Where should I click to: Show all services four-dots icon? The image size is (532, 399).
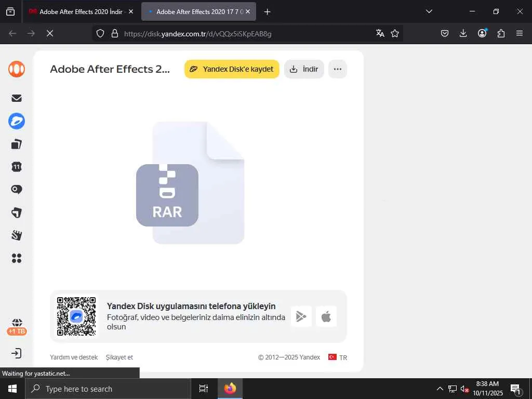[x=17, y=258]
